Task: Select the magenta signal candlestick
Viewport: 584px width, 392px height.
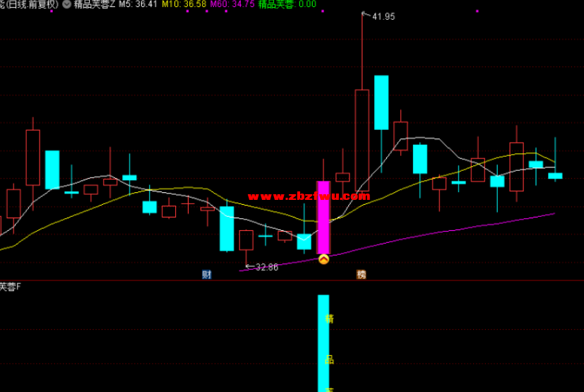Action: click(323, 218)
